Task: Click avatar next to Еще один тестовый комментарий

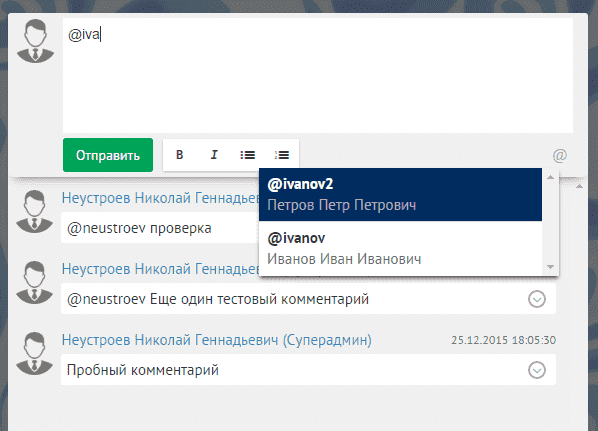Action: coord(35,282)
